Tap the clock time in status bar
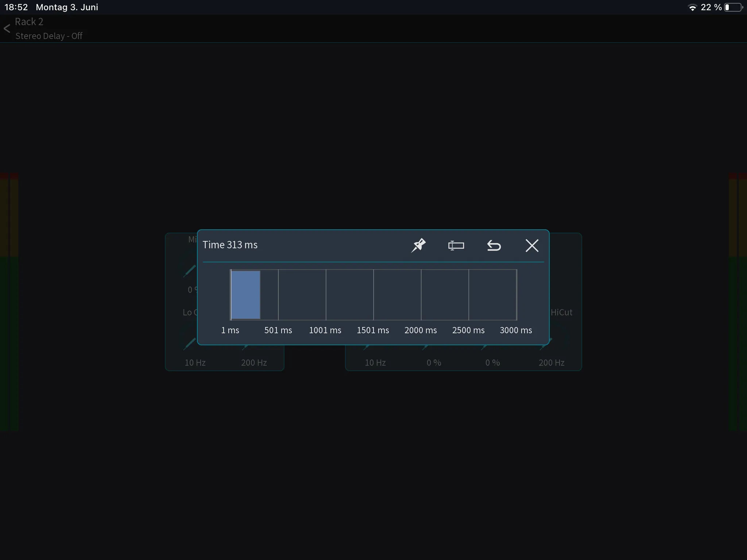 (x=16, y=7)
